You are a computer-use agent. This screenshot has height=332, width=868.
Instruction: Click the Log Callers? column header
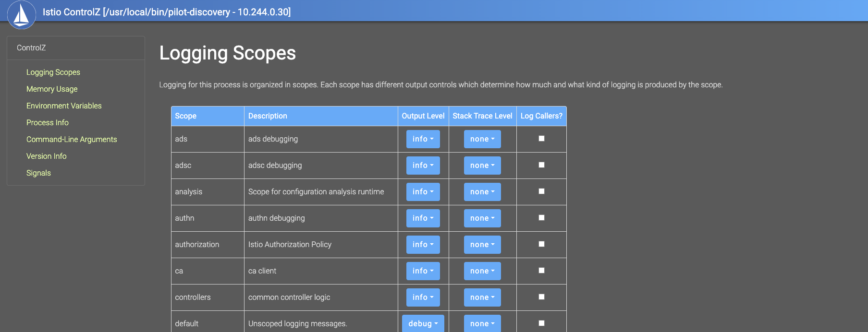(x=541, y=116)
